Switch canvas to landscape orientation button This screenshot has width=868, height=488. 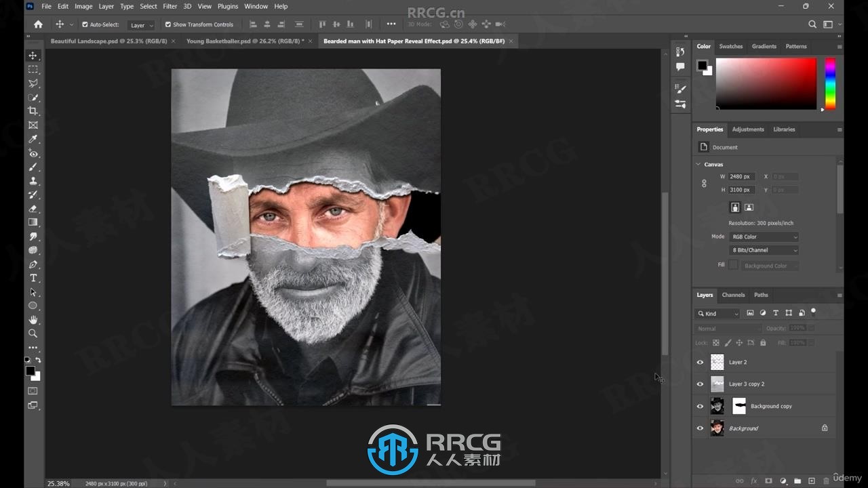point(749,207)
